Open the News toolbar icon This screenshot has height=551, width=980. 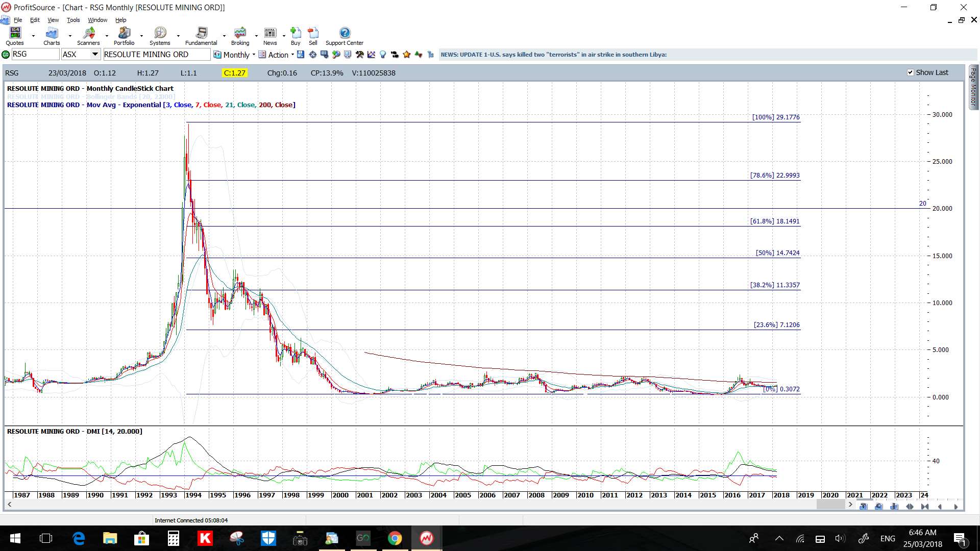click(270, 36)
